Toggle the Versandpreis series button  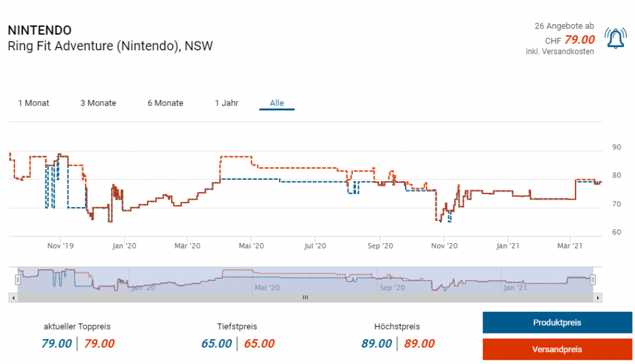pyautogui.click(x=557, y=349)
